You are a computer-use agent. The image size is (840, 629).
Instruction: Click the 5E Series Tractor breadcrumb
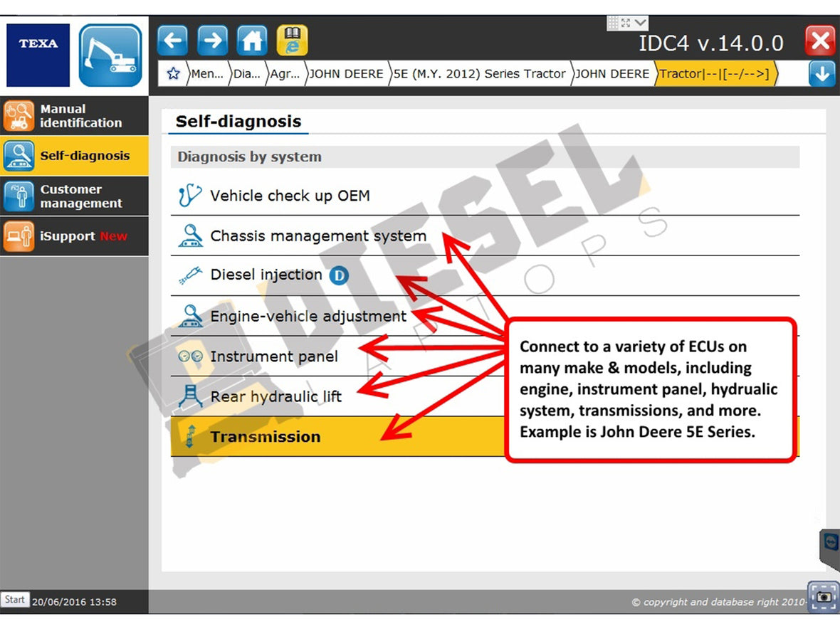point(481,74)
